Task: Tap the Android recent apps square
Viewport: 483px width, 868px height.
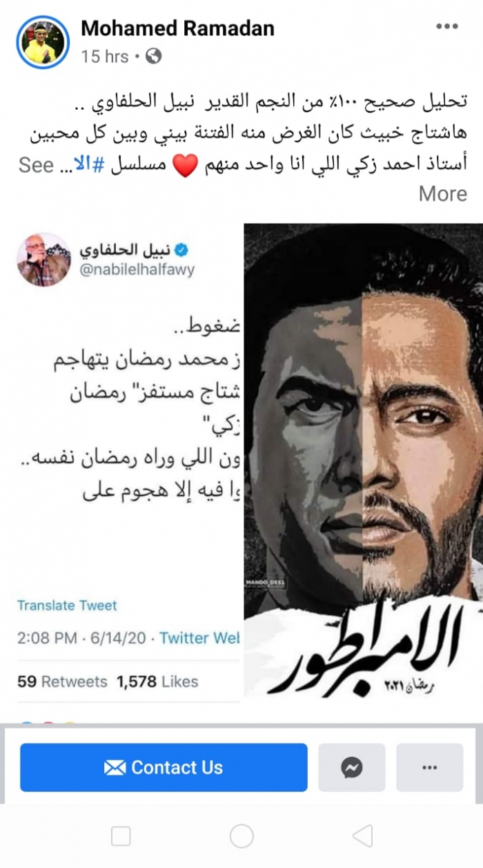Action: [121, 836]
